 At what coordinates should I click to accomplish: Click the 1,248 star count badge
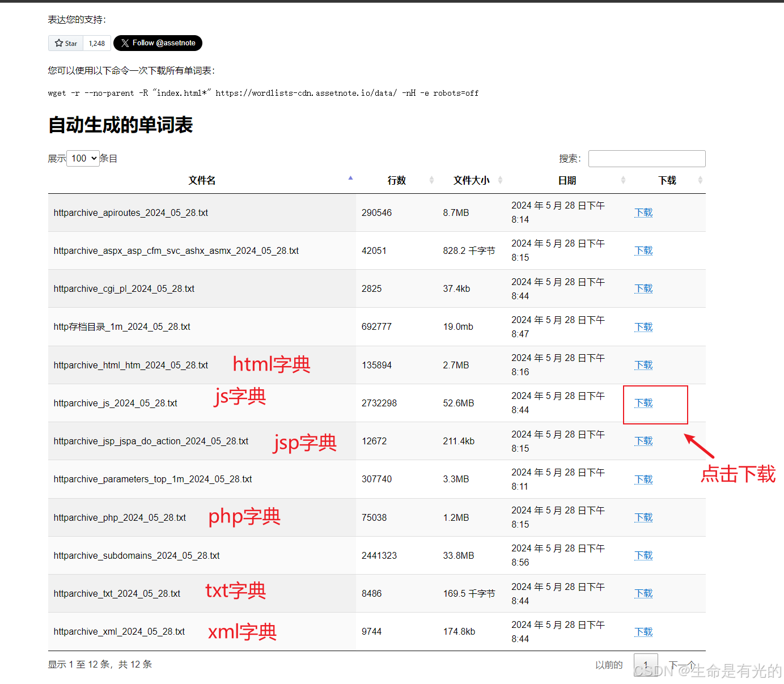96,43
